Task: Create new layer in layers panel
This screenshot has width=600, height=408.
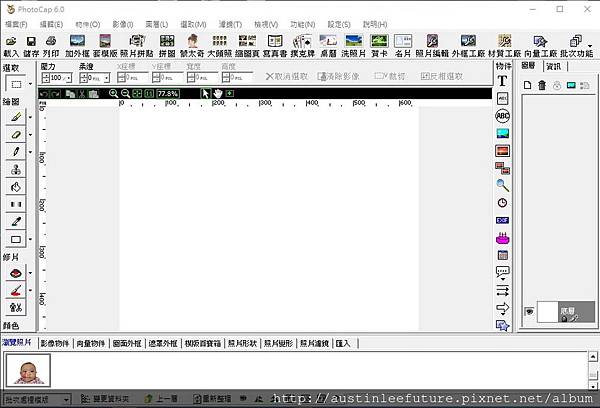Action: [528, 85]
